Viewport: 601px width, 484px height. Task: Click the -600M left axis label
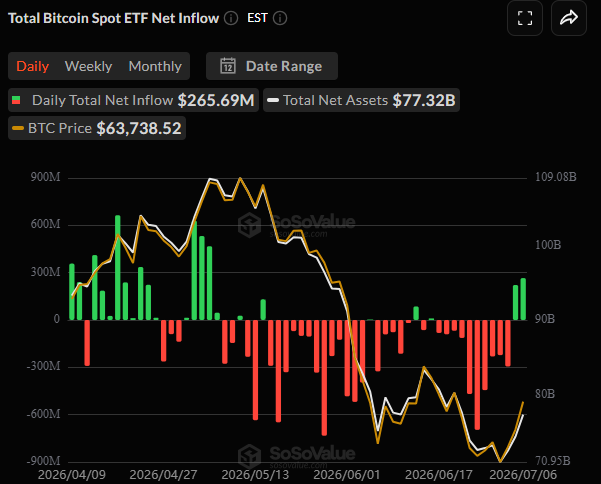point(43,414)
